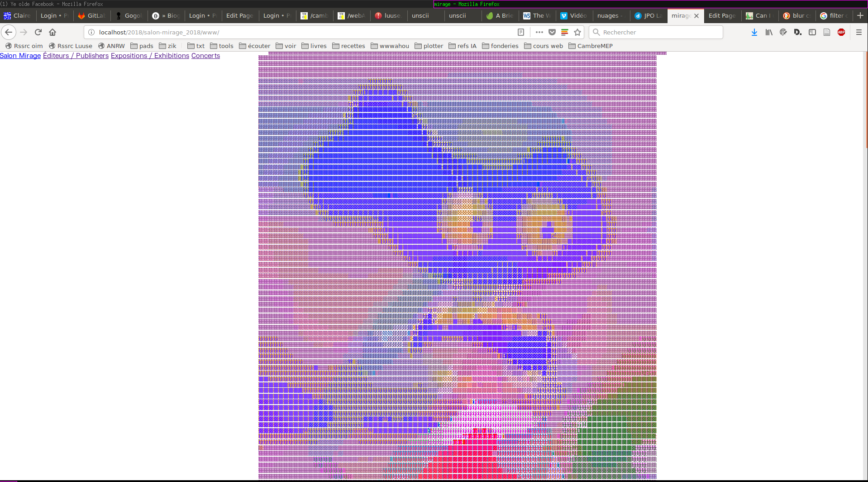
Task: Show site information icon in address bar
Action: [x=91, y=32]
